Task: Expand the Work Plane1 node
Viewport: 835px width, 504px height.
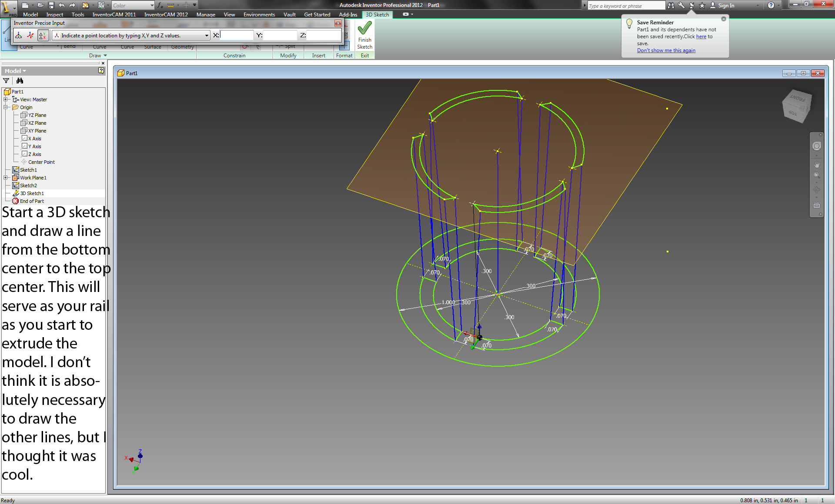Action: 6,178
